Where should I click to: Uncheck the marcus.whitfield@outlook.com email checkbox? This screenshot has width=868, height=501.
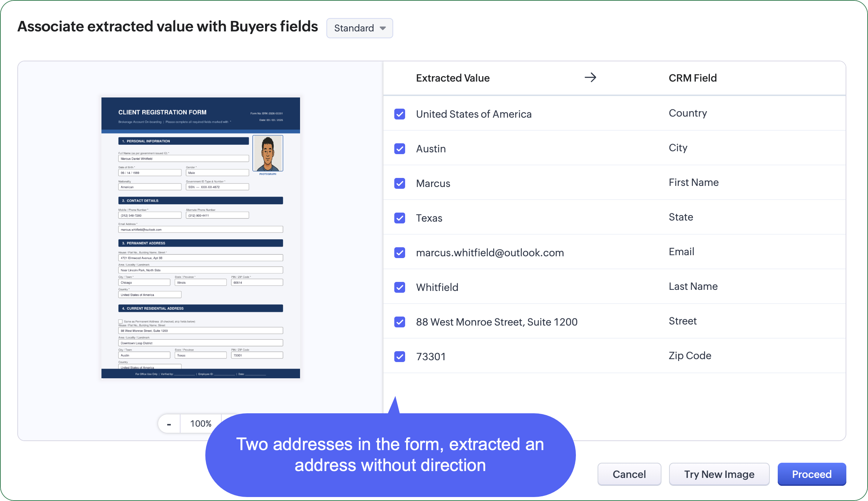pyautogui.click(x=400, y=253)
